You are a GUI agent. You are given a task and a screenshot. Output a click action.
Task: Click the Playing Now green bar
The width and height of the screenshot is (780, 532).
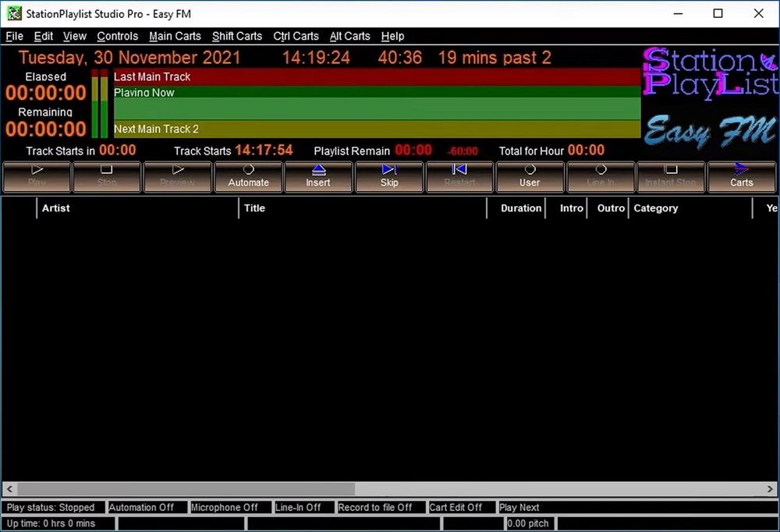(377, 103)
